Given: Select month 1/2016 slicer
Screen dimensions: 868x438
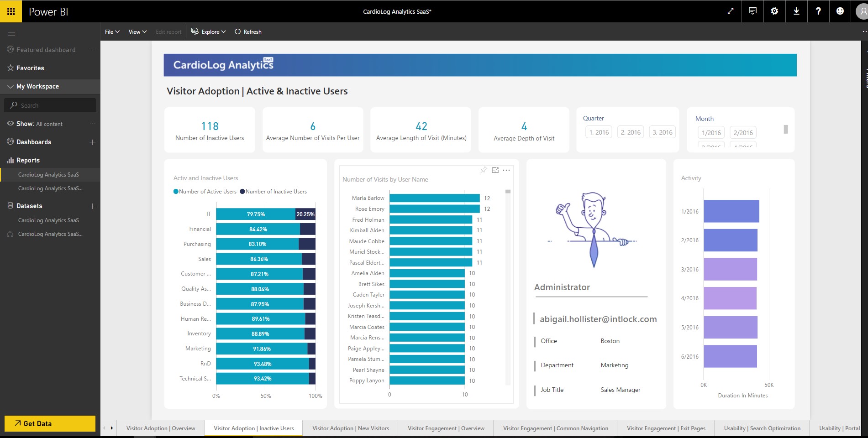Looking at the screenshot, I should (711, 133).
